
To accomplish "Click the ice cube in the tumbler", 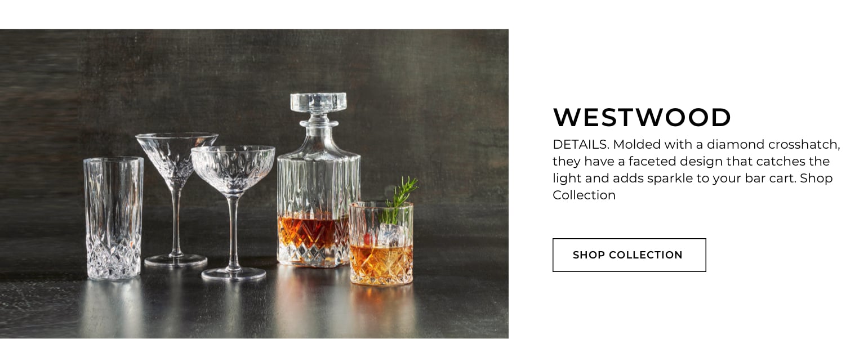I will pyautogui.click(x=388, y=234).
